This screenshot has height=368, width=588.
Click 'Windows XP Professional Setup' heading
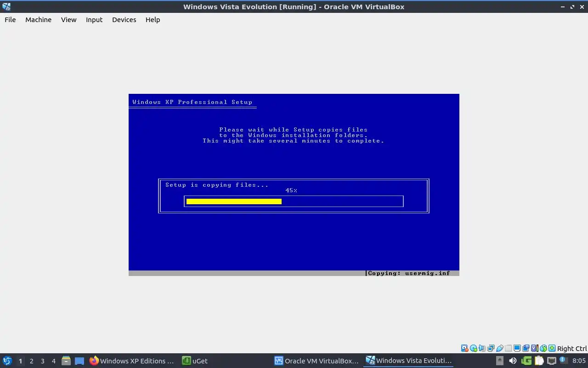tap(192, 102)
